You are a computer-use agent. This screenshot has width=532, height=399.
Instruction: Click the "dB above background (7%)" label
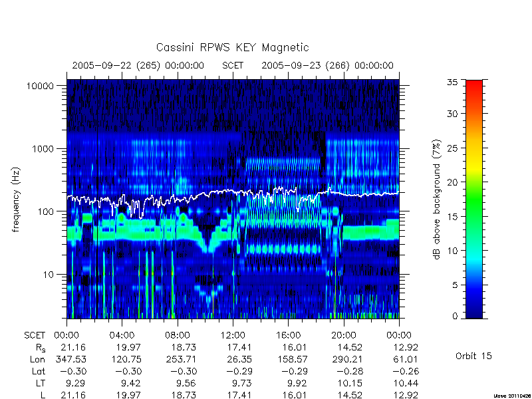437,200
